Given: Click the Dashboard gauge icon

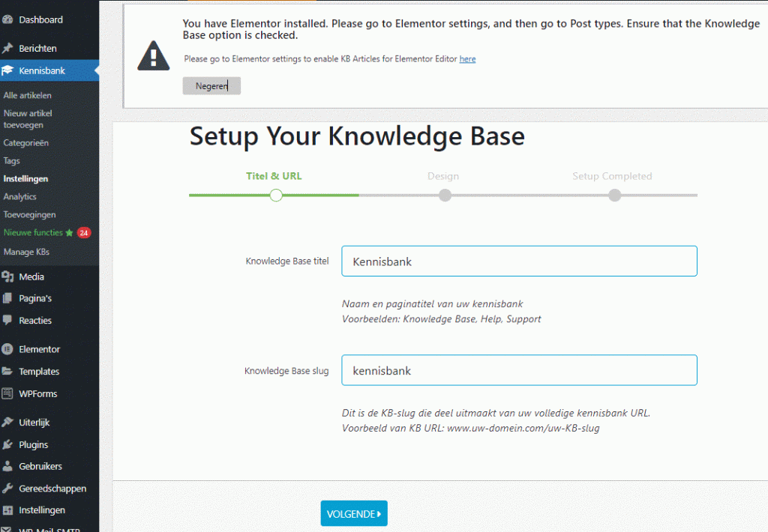Looking at the screenshot, I should [x=7, y=19].
